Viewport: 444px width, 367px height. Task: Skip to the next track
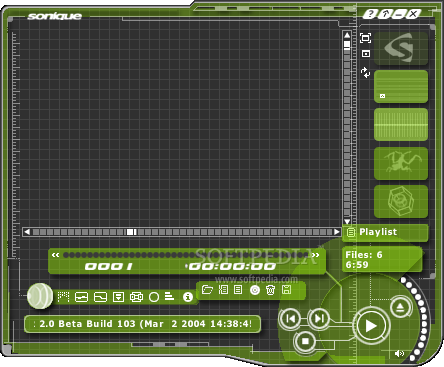click(319, 319)
